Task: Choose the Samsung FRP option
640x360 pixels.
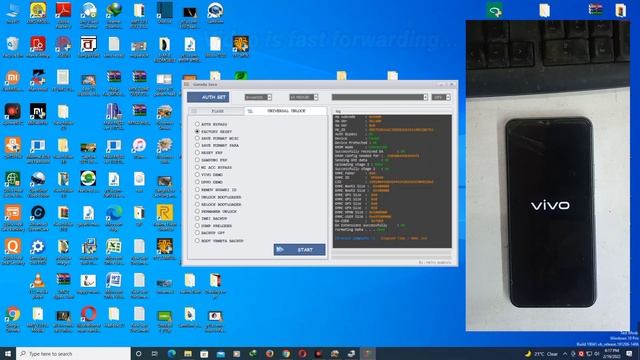Action: pyautogui.click(x=197, y=160)
